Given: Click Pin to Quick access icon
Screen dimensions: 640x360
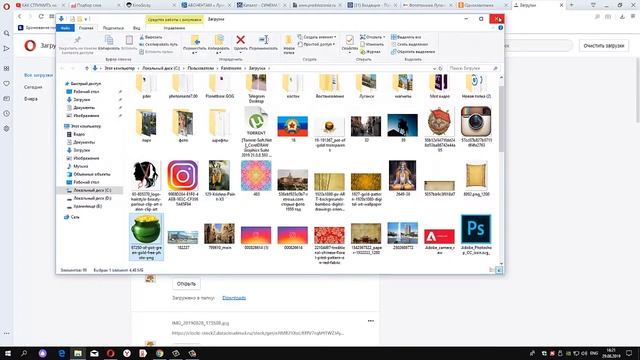Looking at the screenshot, I should pyautogui.click(x=77, y=40).
